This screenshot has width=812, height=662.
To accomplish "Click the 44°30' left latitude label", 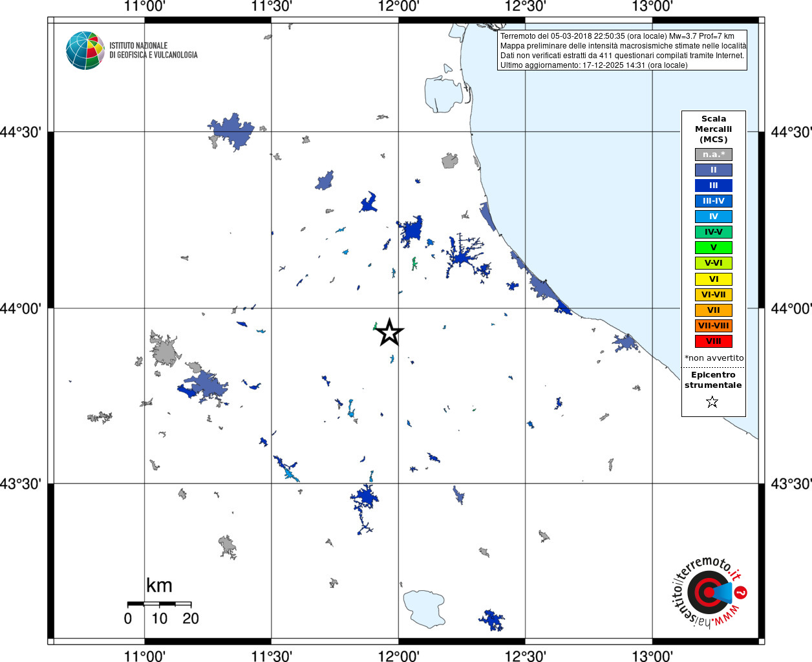I will click(21, 133).
